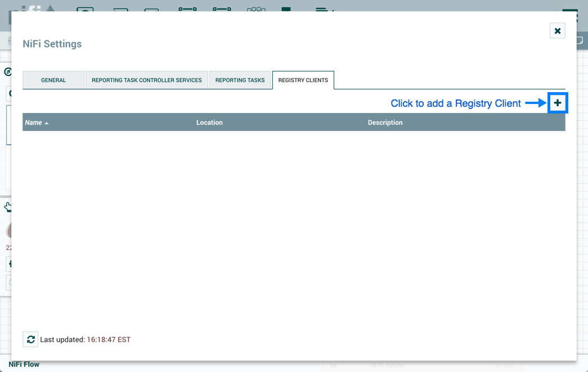Select the Input Port toolbar icon

click(x=120, y=8)
